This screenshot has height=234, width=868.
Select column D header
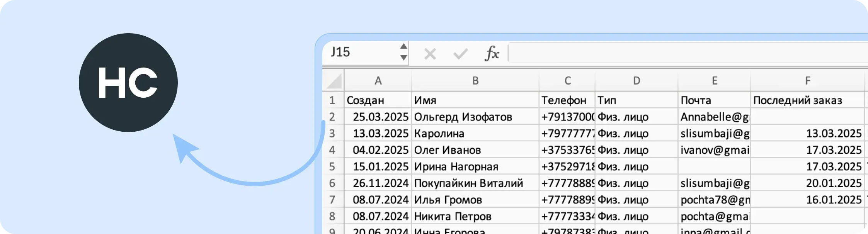(637, 81)
